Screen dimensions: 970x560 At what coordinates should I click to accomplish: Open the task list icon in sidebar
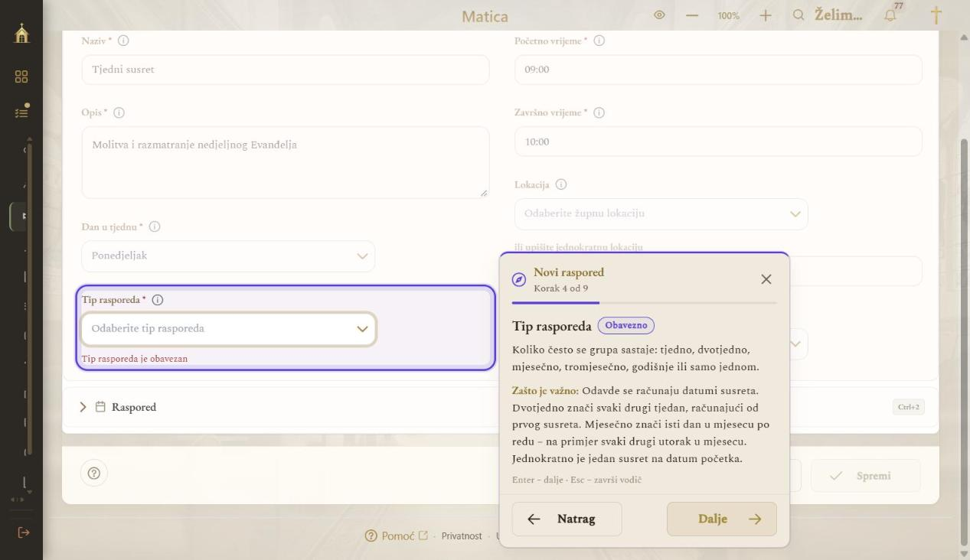coord(21,111)
